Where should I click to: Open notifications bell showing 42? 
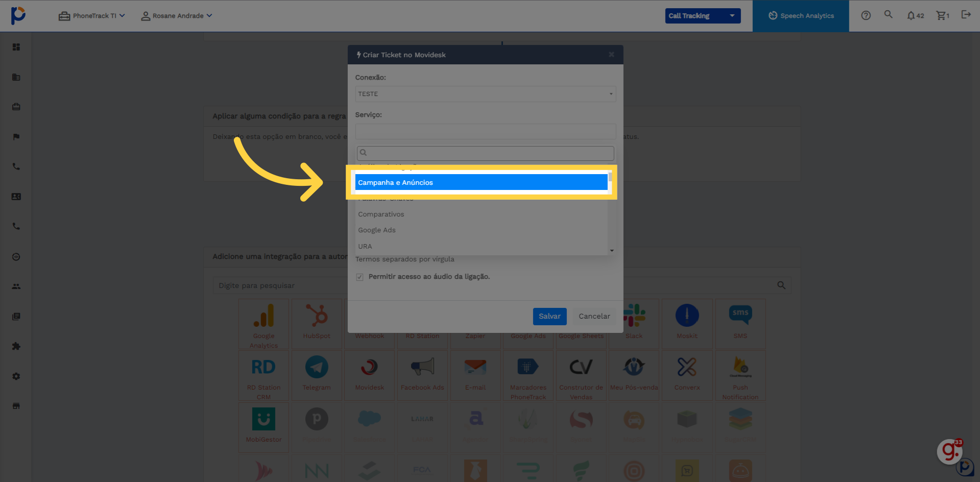click(x=915, y=16)
